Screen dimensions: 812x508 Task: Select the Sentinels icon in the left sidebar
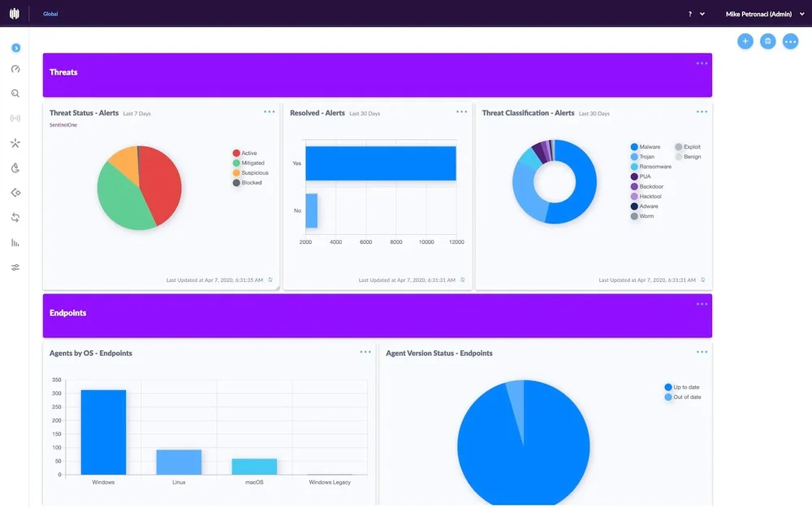(15, 143)
